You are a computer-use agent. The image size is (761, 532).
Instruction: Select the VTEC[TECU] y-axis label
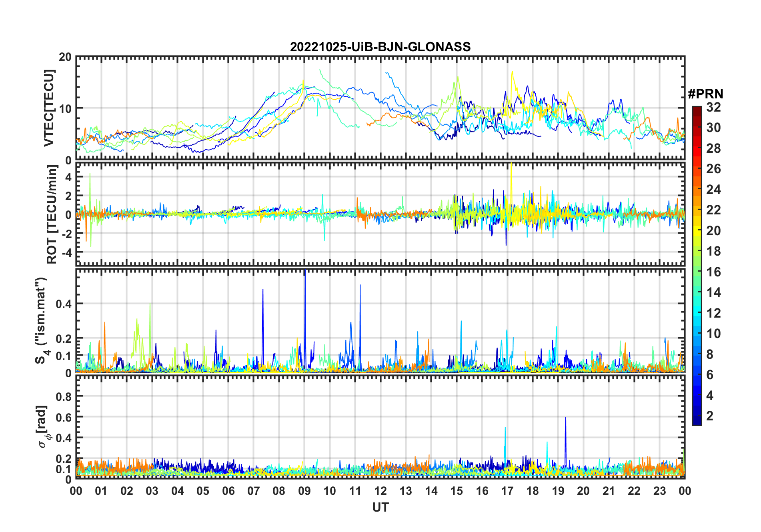(49, 108)
